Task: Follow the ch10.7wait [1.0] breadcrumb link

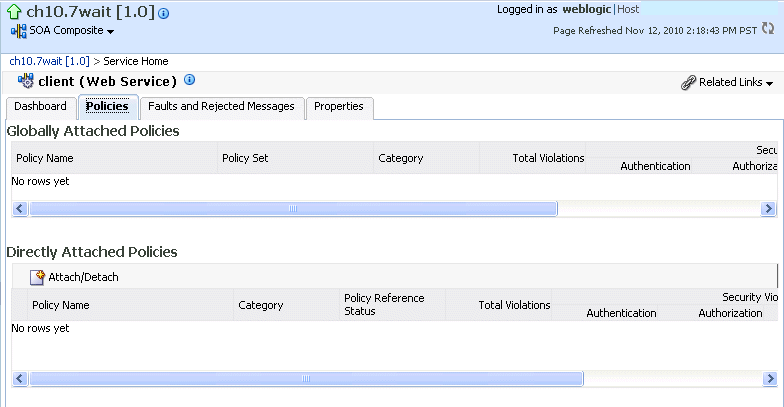Action: click(x=50, y=61)
